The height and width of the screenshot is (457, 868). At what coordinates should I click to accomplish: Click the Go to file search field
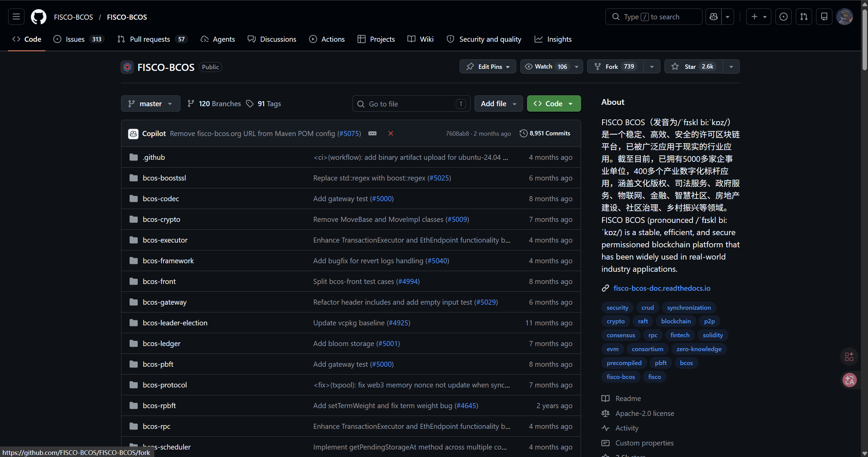[x=411, y=103]
